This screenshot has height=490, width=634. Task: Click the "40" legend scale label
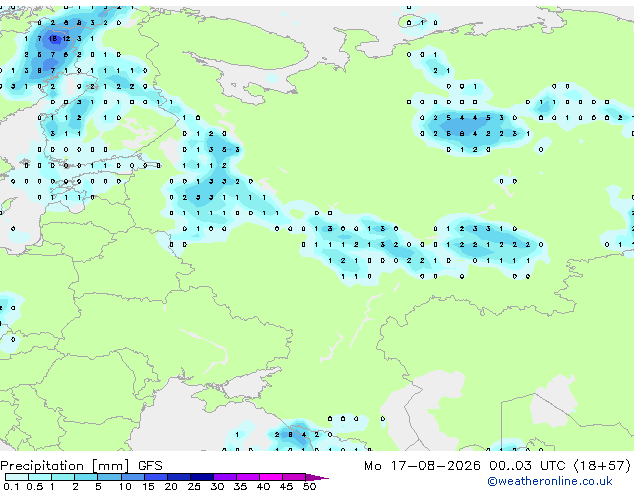(x=263, y=486)
